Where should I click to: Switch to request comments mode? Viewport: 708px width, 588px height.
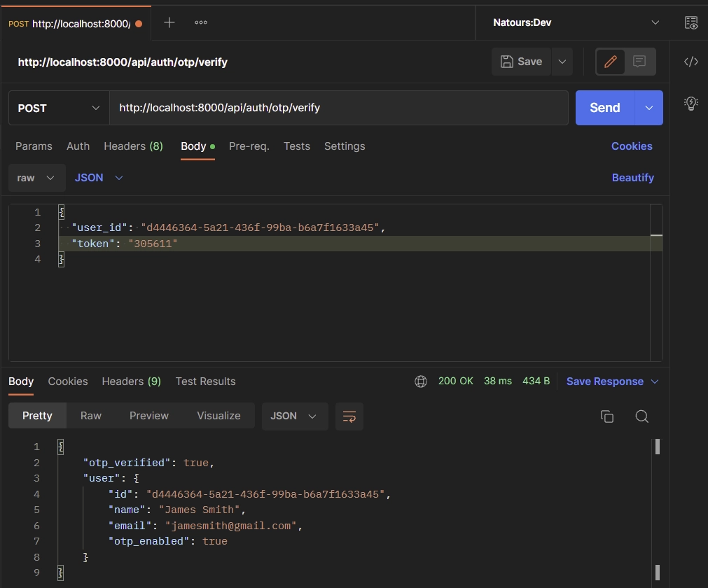point(638,62)
